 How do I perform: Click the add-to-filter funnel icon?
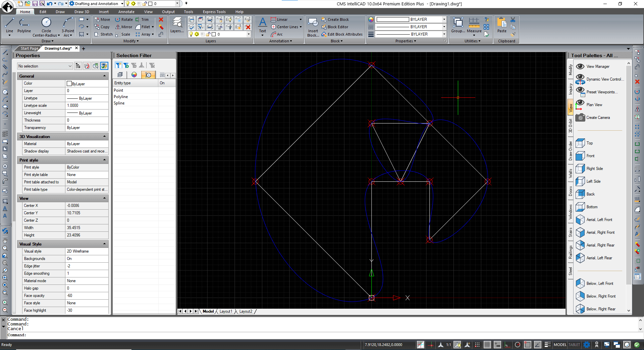[x=126, y=65]
